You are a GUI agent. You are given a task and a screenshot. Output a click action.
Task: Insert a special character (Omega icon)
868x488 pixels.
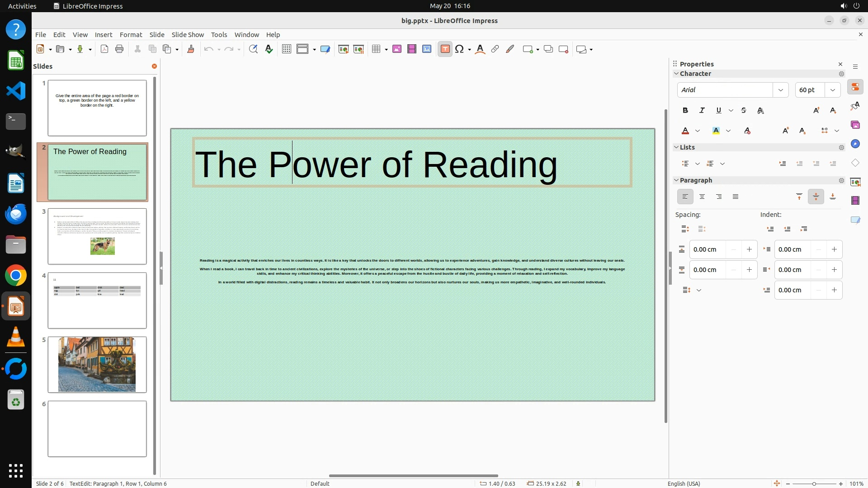pyautogui.click(x=459, y=49)
